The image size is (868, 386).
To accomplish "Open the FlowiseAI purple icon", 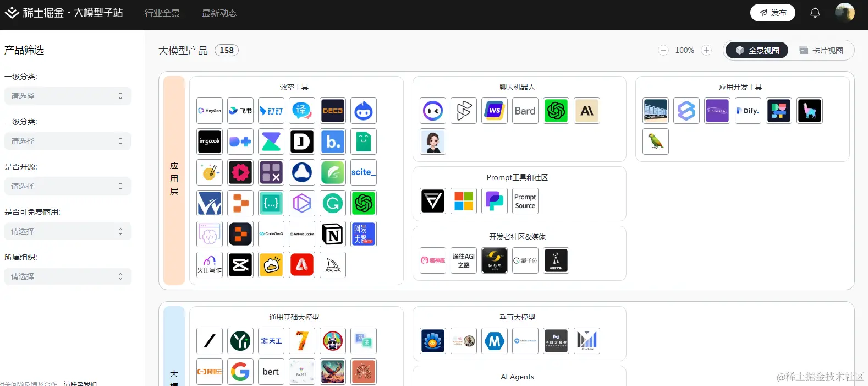I will (717, 111).
